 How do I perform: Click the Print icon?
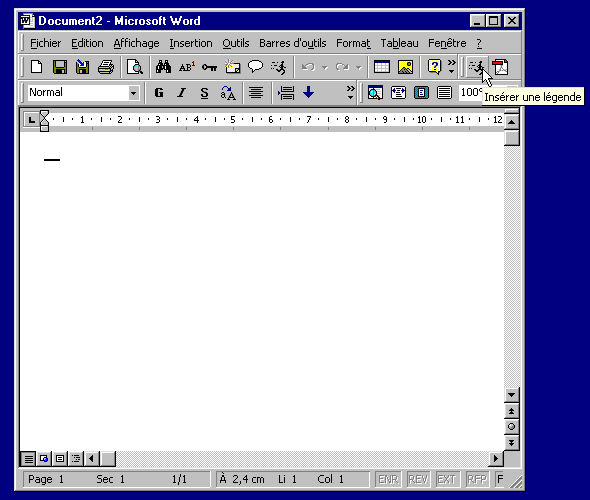[106, 67]
